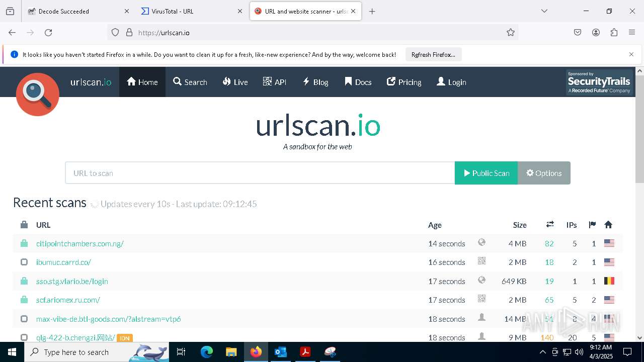Show hidden system tray icons
Viewport: 644px width, 362px height.
pos(542,352)
